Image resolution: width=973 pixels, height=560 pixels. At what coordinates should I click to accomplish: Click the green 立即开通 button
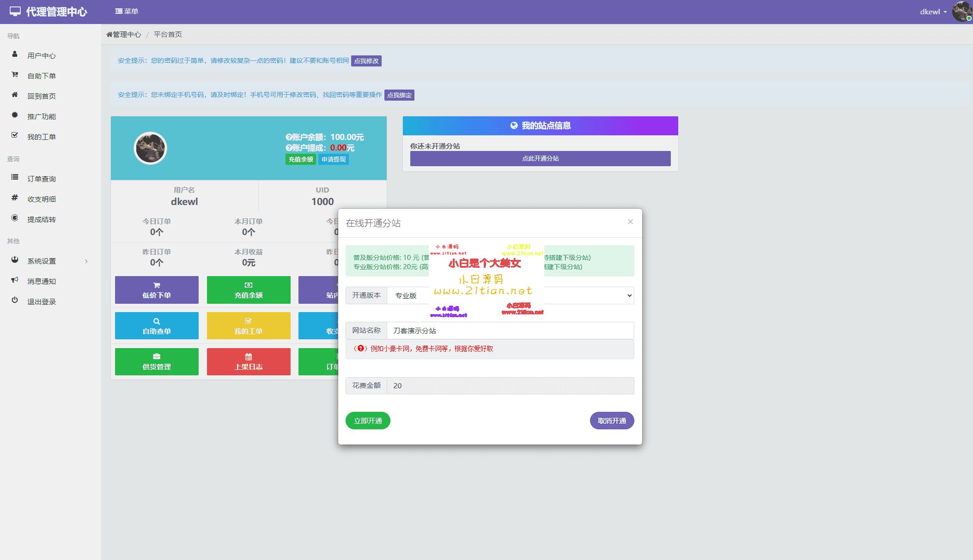[x=368, y=421]
